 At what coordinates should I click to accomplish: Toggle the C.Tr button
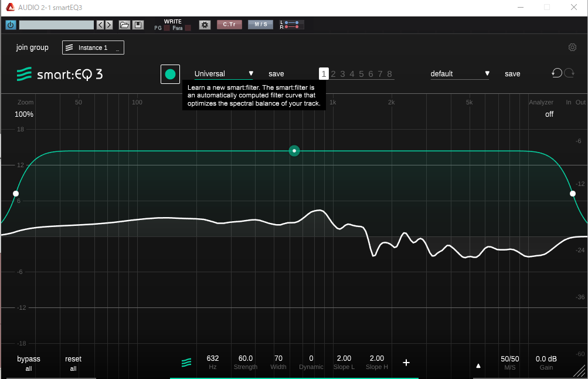tap(229, 25)
